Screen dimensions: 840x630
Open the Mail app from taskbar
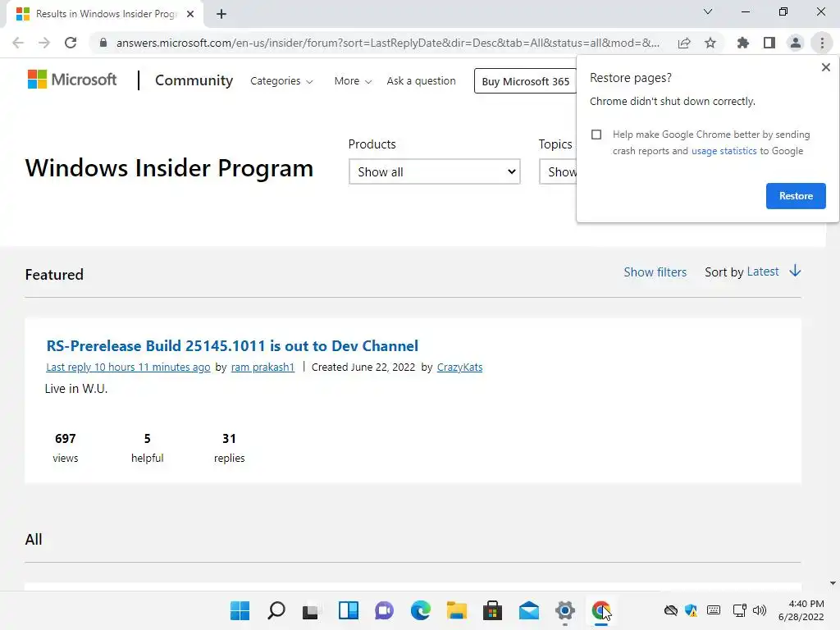pos(529,610)
